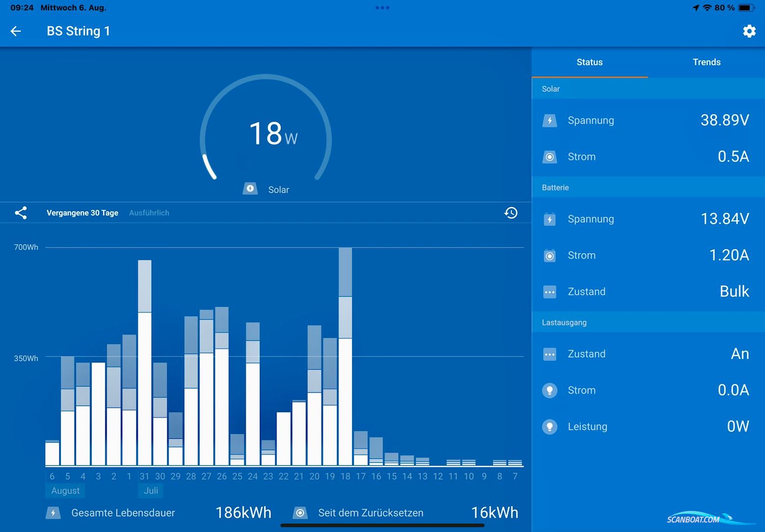The image size is (765, 532).
Task: Tap the solar Spannung lightning icon
Action: [550, 121]
